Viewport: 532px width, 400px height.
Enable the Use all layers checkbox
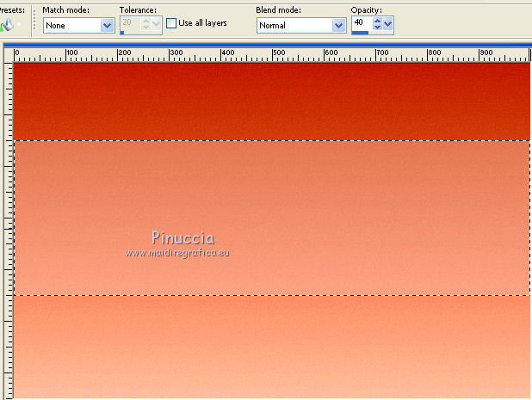(x=171, y=23)
